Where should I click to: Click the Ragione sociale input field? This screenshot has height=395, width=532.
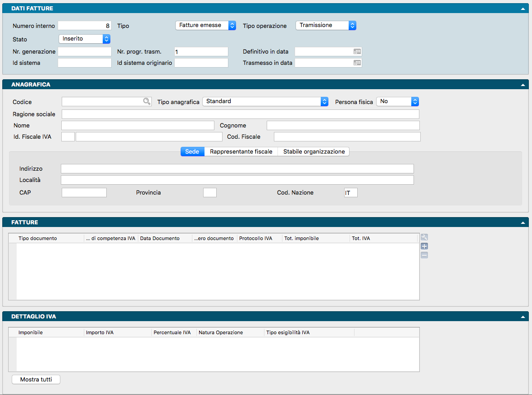[240, 114]
